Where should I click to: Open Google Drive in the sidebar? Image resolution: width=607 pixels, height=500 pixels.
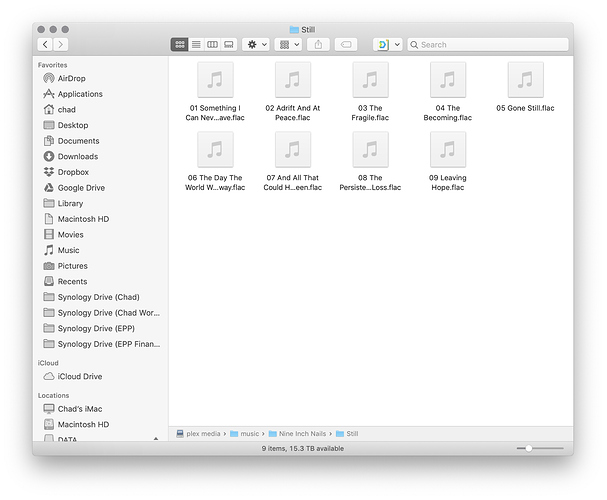pos(101,188)
